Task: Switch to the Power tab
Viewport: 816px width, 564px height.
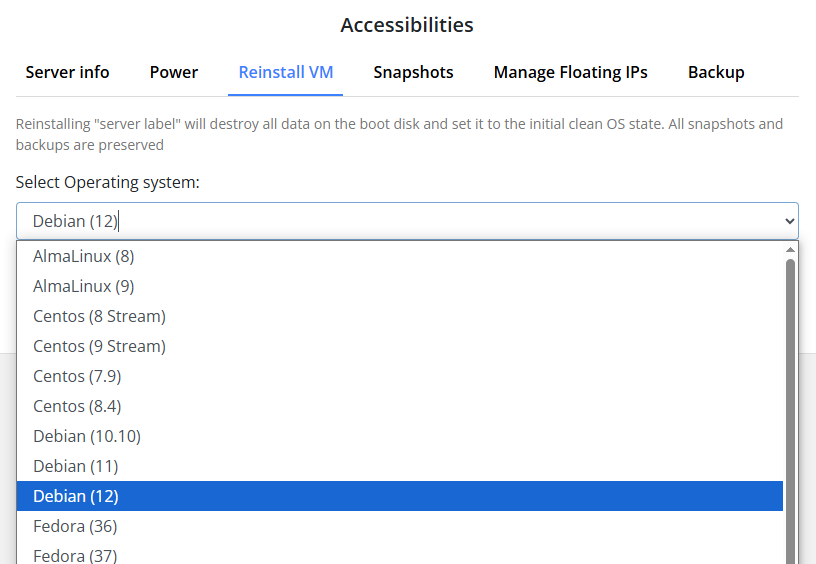Action: pos(174,72)
